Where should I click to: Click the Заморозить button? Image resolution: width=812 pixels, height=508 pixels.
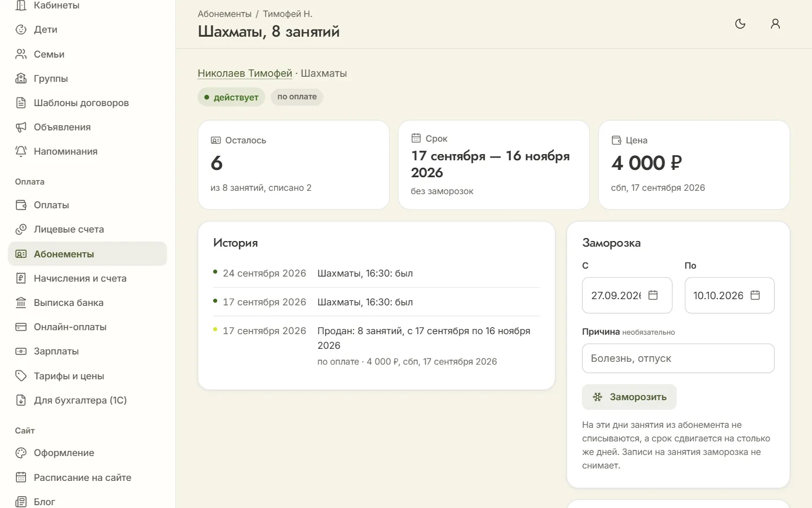click(629, 397)
